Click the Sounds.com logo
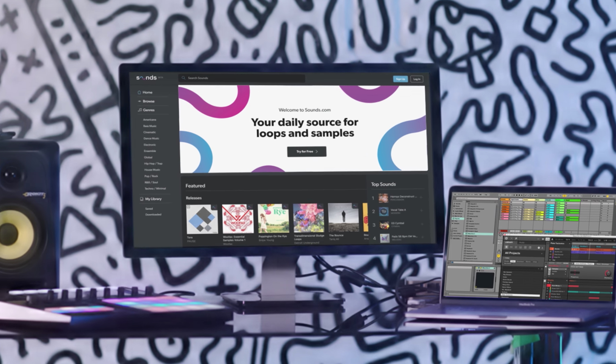This screenshot has height=364, width=616. (x=146, y=78)
